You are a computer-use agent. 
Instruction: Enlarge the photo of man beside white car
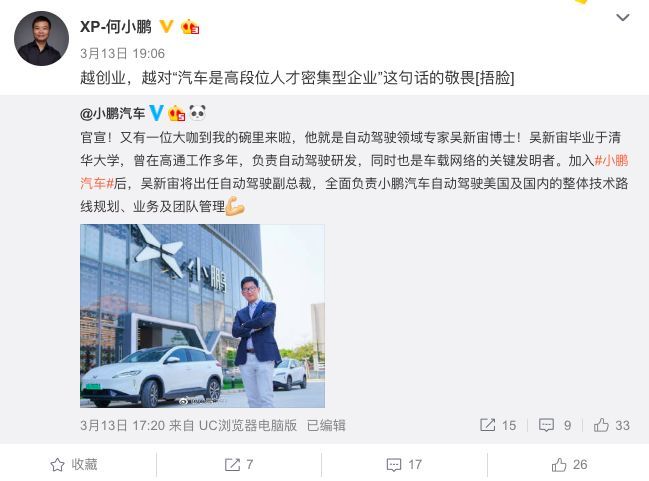click(202, 316)
